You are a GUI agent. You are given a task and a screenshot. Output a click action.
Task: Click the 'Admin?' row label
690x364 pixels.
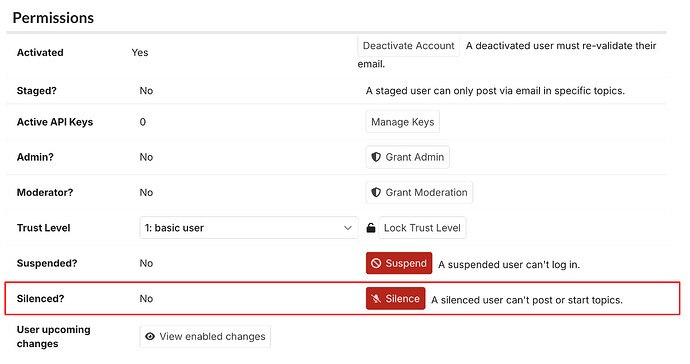click(x=35, y=157)
